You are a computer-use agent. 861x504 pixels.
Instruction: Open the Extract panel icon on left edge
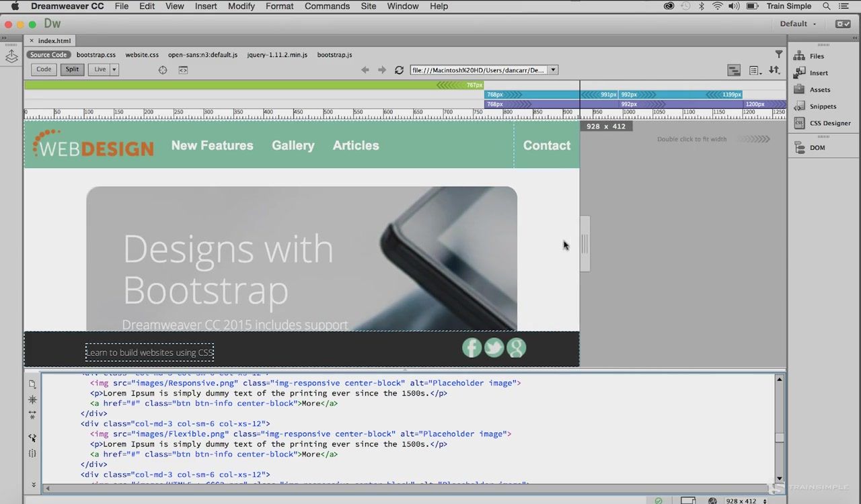tap(11, 57)
